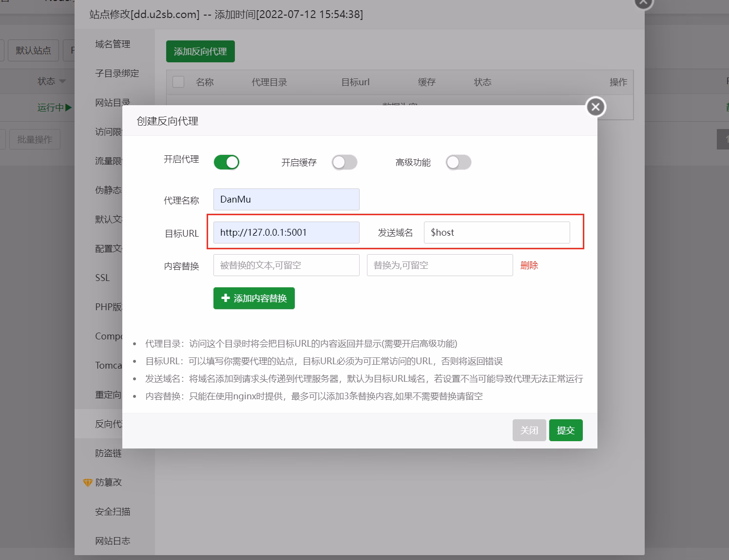The width and height of the screenshot is (729, 560).
Task: Open the 网站目录 sidebar tab
Action: (x=113, y=102)
